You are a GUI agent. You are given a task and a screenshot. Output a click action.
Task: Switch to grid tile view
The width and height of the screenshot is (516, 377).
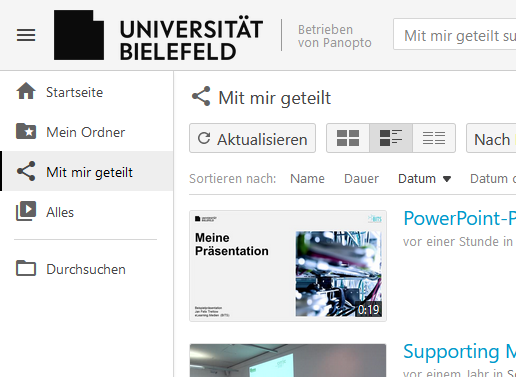pos(348,138)
